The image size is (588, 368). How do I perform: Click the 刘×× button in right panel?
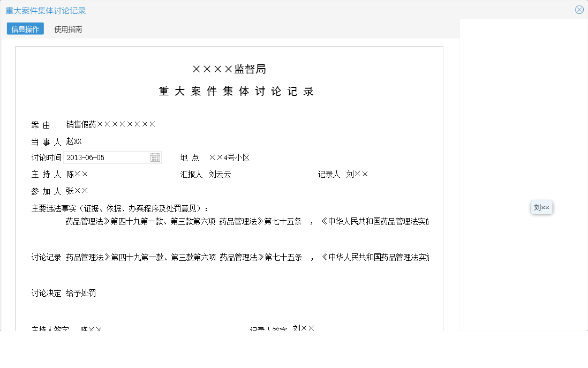pos(541,207)
